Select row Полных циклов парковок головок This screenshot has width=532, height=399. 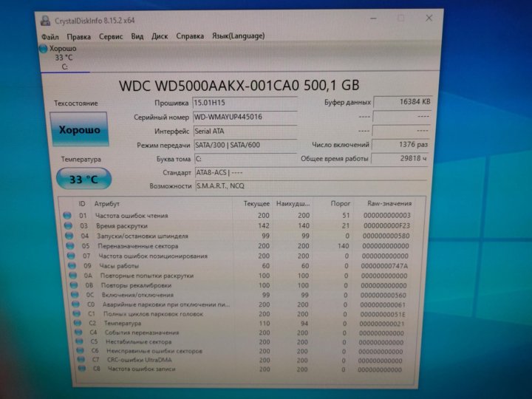pos(242,314)
